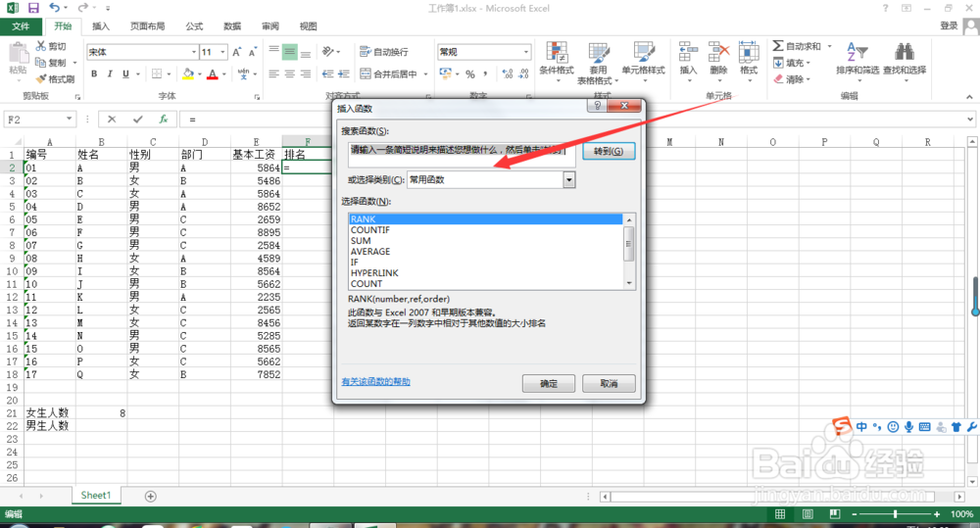
Task: Open the Name Box F2 dropdown
Action: 69,120
